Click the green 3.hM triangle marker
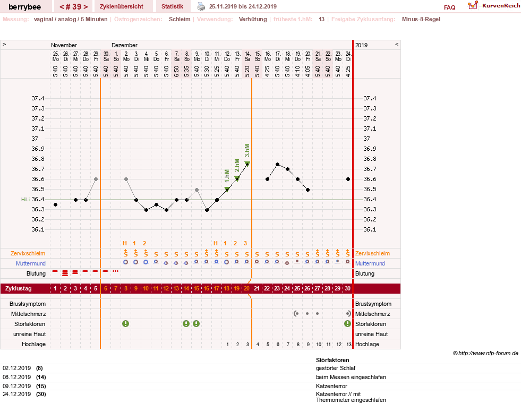The width and height of the screenshot is (521, 420). tap(247, 164)
